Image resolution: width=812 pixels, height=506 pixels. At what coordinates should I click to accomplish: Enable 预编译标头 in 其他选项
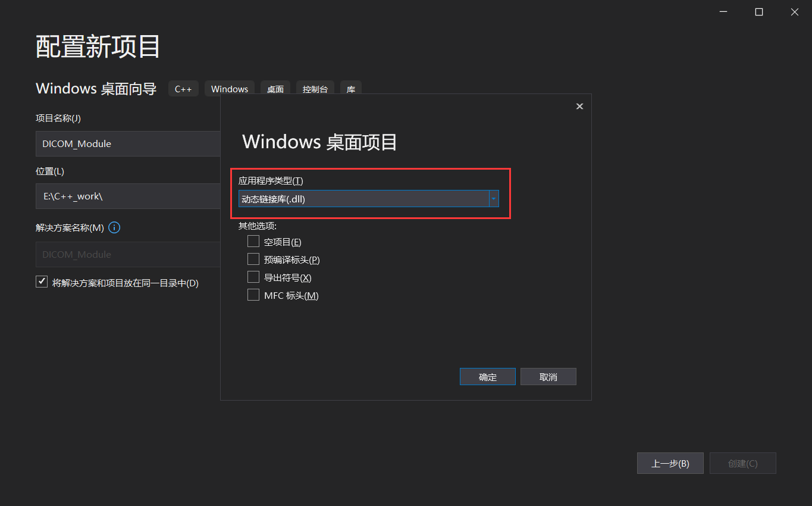pos(253,259)
